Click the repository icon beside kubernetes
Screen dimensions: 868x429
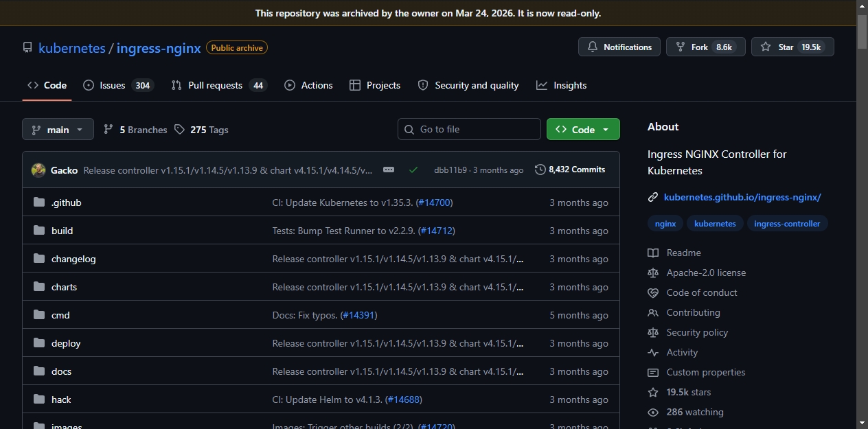tap(27, 48)
